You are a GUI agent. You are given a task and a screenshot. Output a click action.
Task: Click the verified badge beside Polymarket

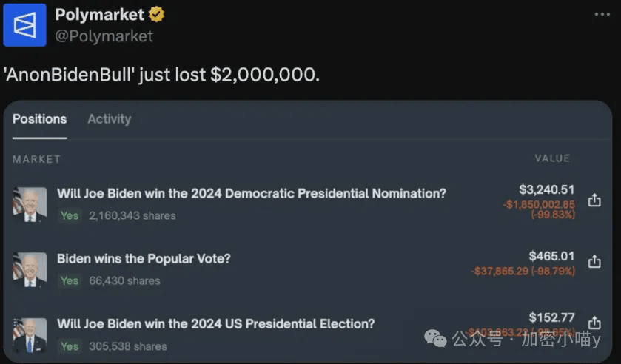[156, 15]
